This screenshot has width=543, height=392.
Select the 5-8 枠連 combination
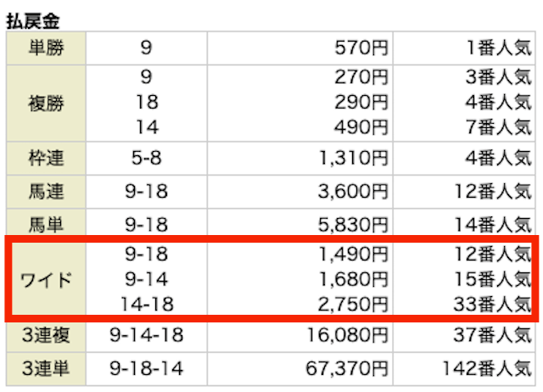pyautogui.click(x=147, y=159)
